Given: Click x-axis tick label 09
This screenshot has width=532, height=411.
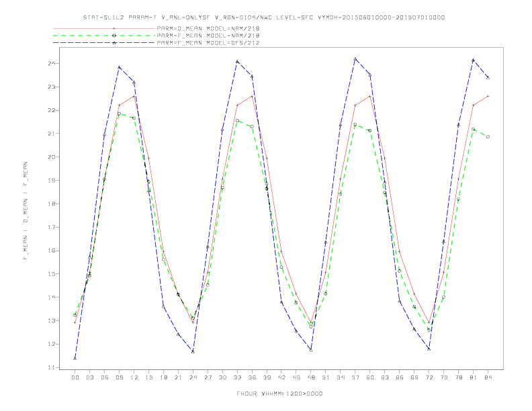Looking at the screenshot, I should [x=119, y=377].
